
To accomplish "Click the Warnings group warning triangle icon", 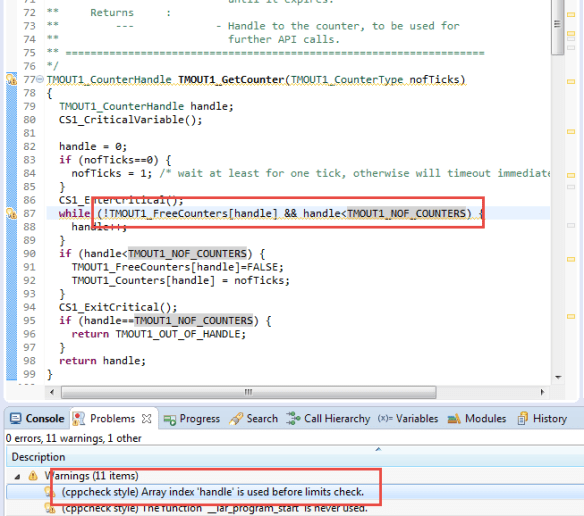I will pyautogui.click(x=33, y=476).
